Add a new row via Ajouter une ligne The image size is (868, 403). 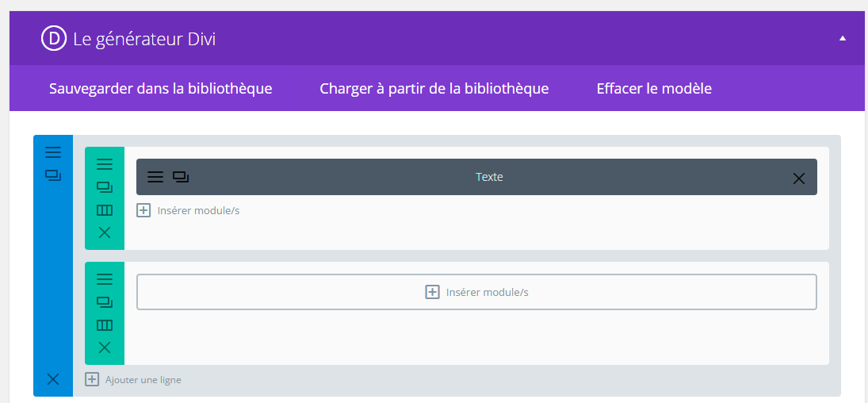click(134, 380)
